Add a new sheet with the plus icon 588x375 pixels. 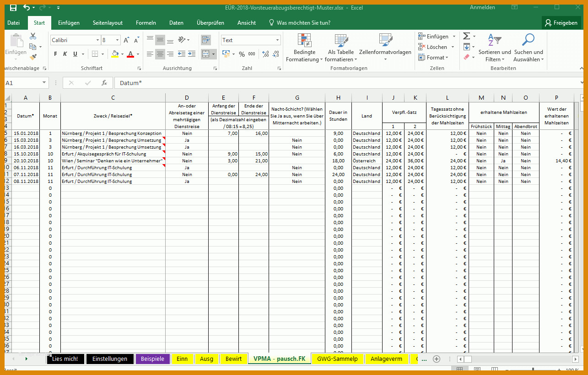pos(437,359)
